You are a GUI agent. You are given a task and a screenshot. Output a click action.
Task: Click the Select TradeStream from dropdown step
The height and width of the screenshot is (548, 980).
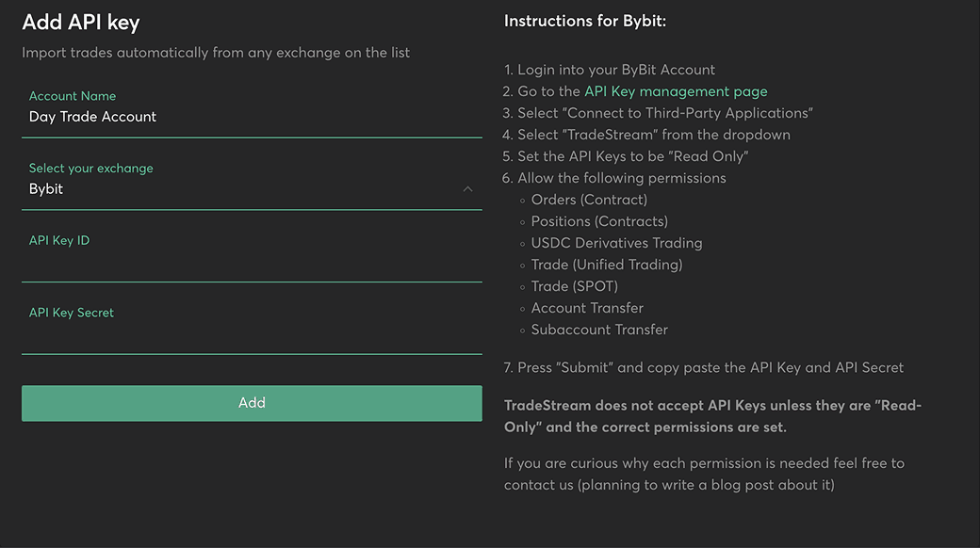click(x=654, y=135)
